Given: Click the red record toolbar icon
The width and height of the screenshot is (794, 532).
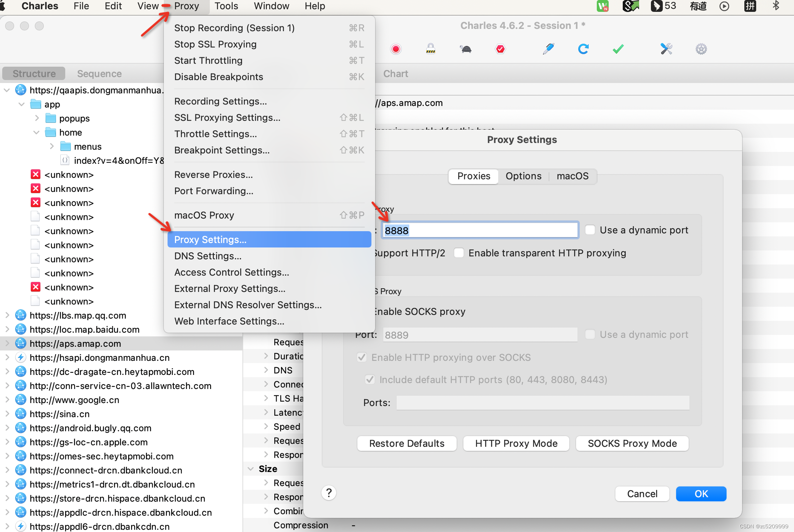Looking at the screenshot, I should point(396,49).
